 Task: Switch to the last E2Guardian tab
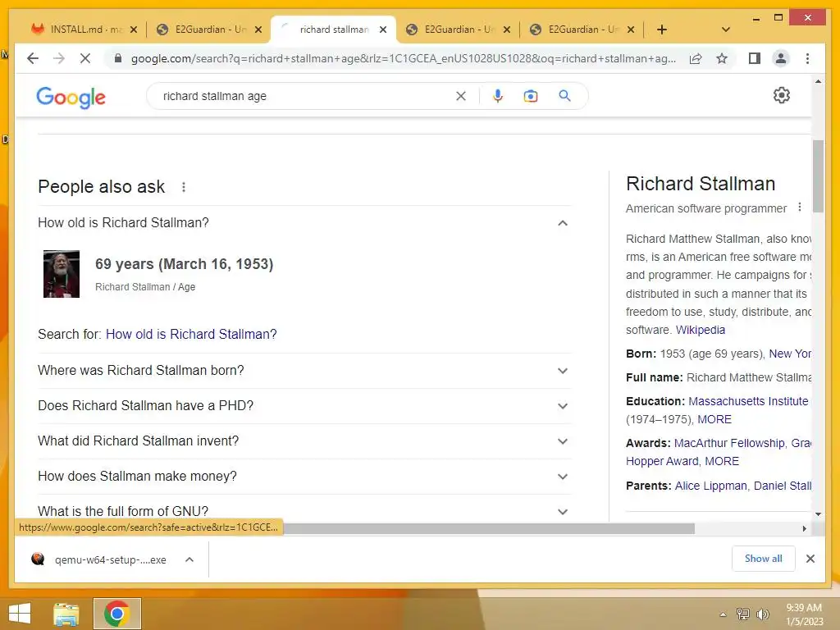click(582, 30)
